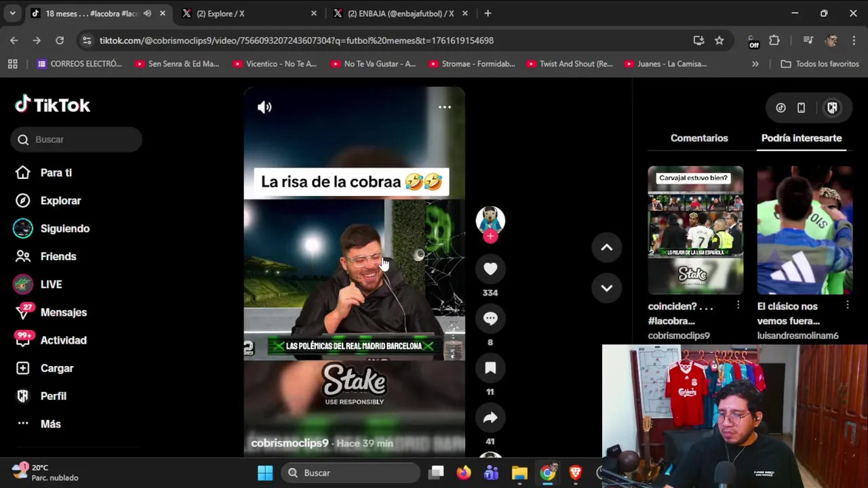Go to previous video with up chevron
The width and height of the screenshot is (868, 488).
[606, 248]
